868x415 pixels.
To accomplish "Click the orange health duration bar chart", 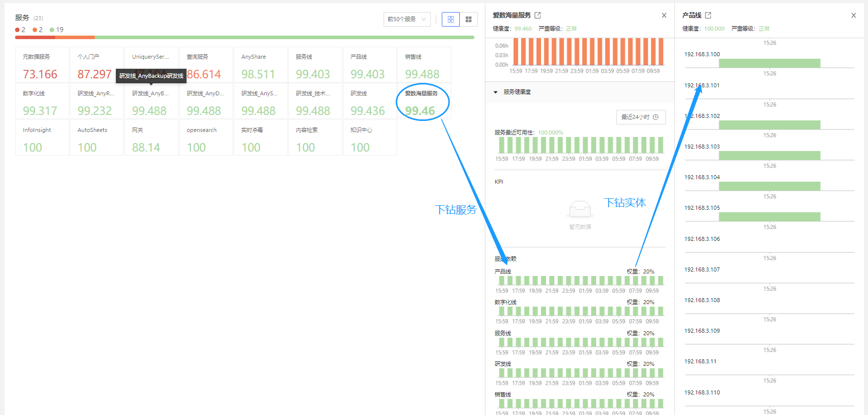I will click(x=588, y=52).
